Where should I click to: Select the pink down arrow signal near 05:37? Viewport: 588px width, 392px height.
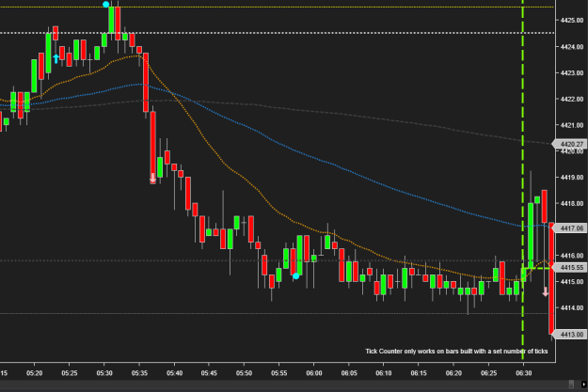pyautogui.click(x=152, y=178)
